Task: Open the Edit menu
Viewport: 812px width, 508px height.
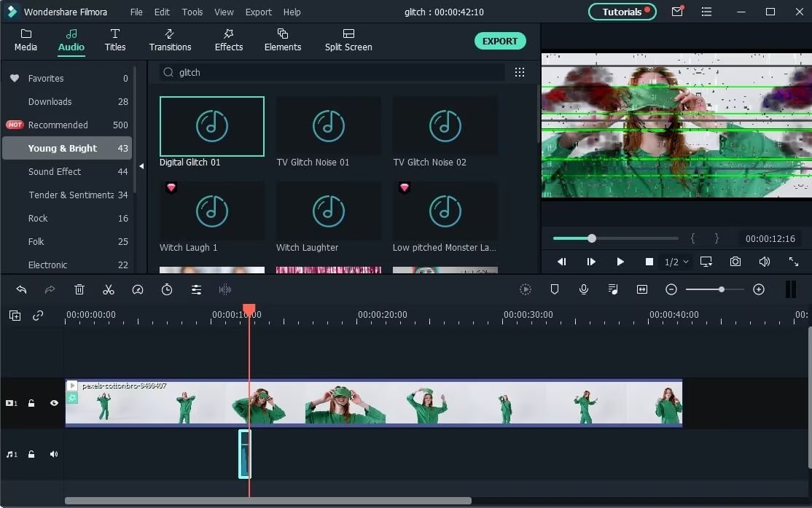Action: point(162,12)
